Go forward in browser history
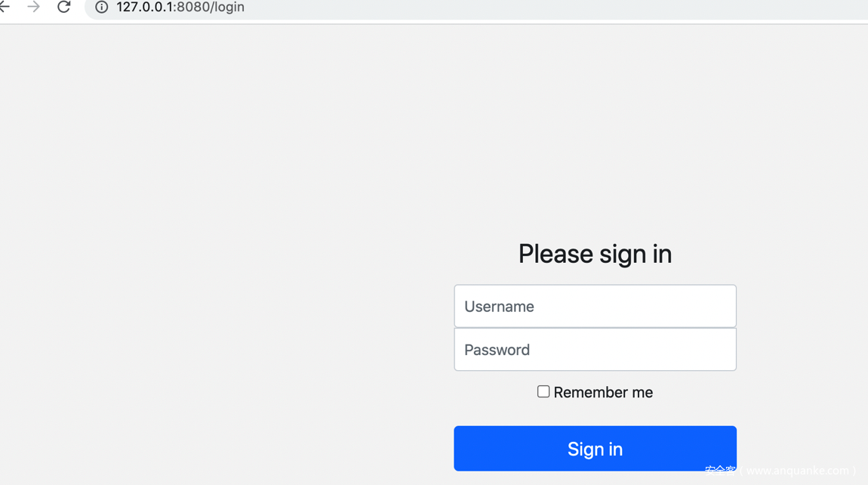This screenshot has height=485, width=868. click(33, 7)
